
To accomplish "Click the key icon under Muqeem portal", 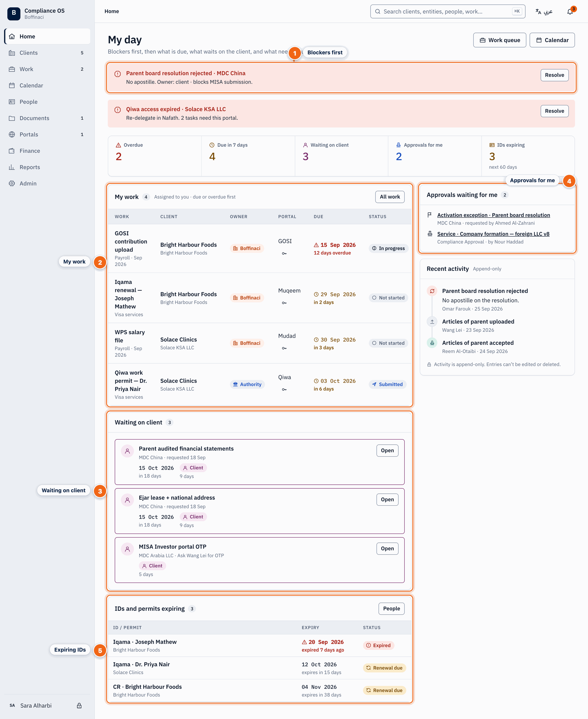I will [x=284, y=303].
